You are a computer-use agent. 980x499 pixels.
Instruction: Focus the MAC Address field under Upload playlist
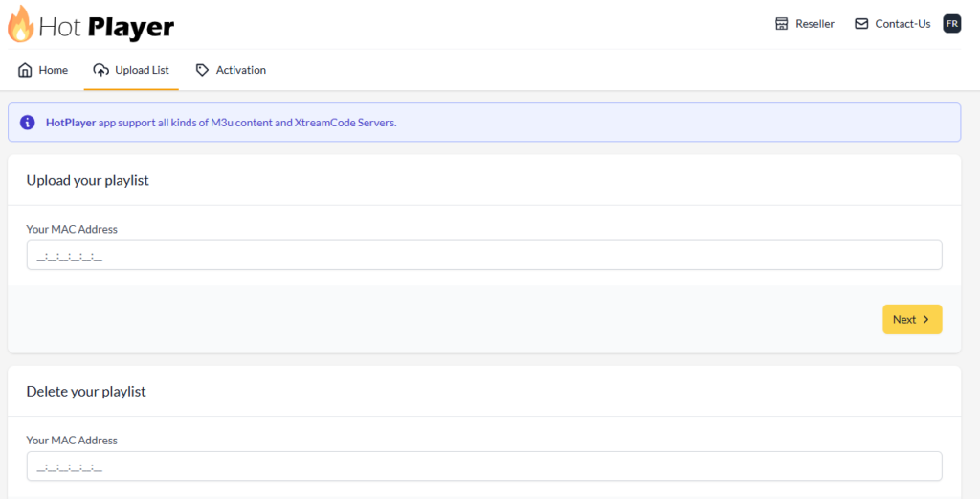484,256
